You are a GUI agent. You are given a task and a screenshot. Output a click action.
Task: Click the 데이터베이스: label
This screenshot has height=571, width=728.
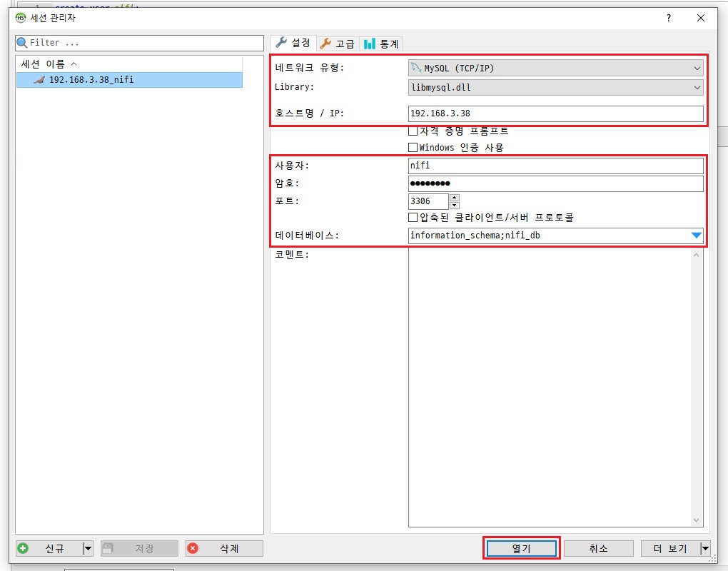pyautogui.click(x=307, y=236)
